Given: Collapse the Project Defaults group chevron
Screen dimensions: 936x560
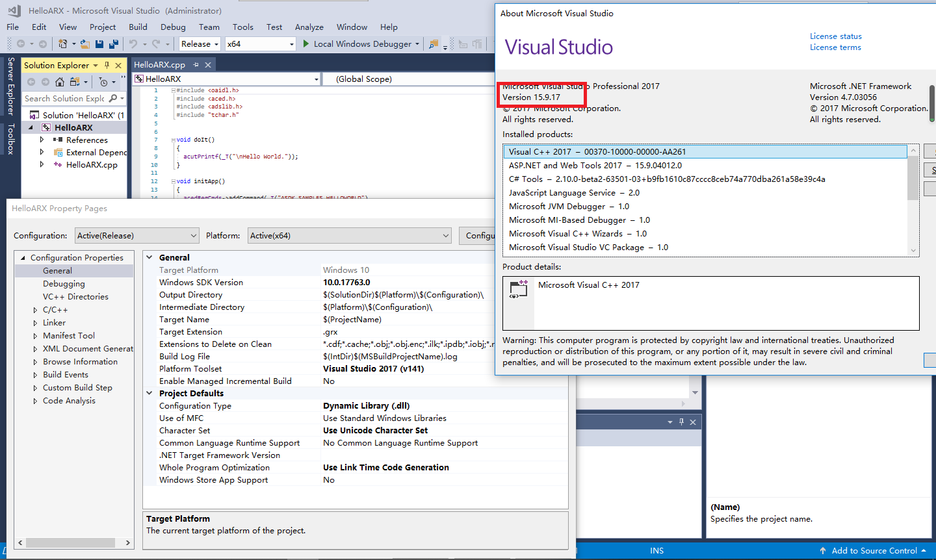Looking at the screenshot, I should (149, 393).
